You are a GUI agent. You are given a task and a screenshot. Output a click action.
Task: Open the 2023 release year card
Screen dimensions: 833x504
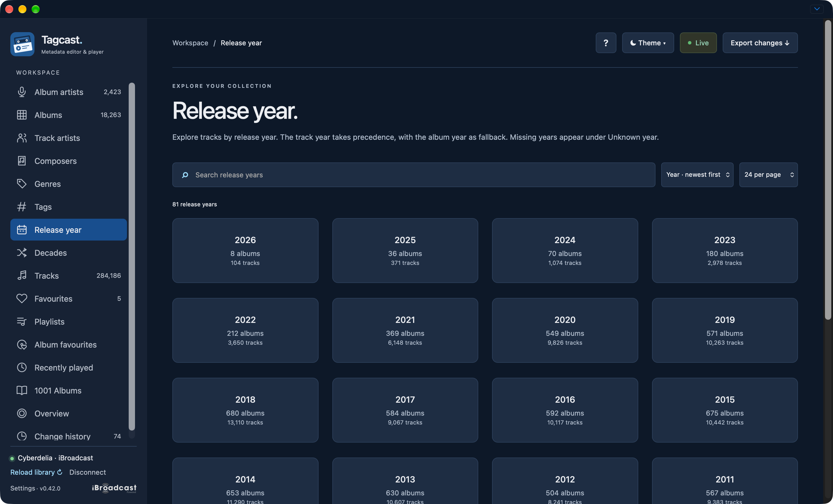725,251
